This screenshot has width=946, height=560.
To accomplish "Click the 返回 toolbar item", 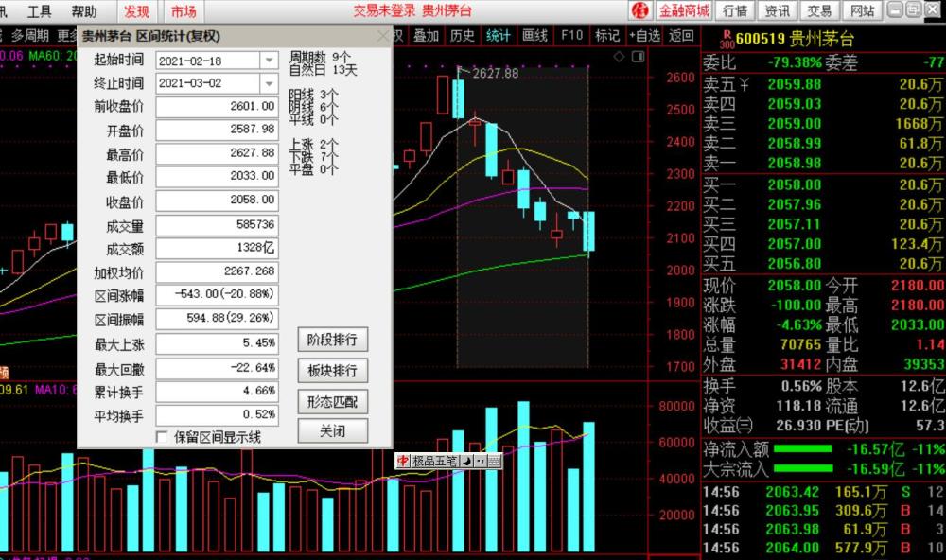I will [x=681, y=36].
